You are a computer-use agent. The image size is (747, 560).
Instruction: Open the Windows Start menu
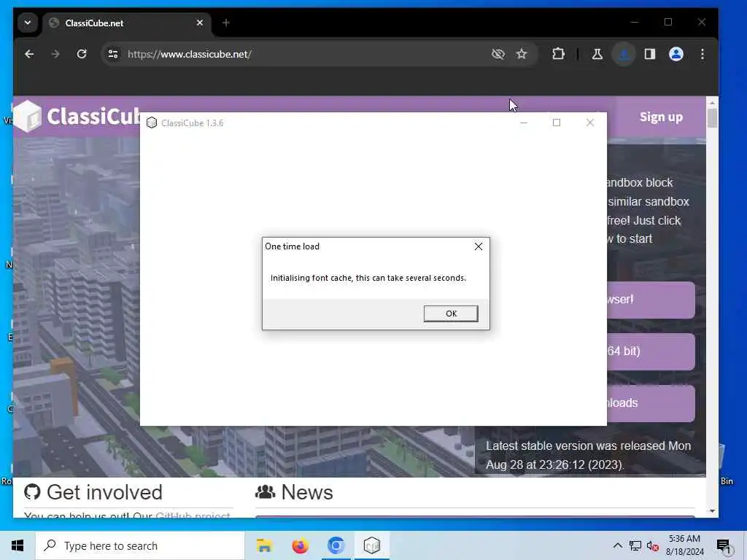pyautogui.click(x=18, y=545)
